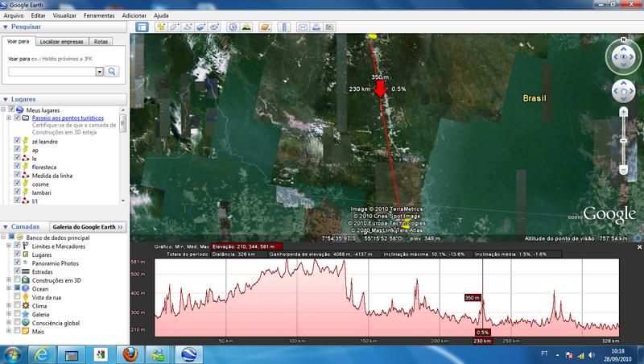Viewport: 644px width, 364px height.
Task: Open the Editar menu
Action: (38, 15)
